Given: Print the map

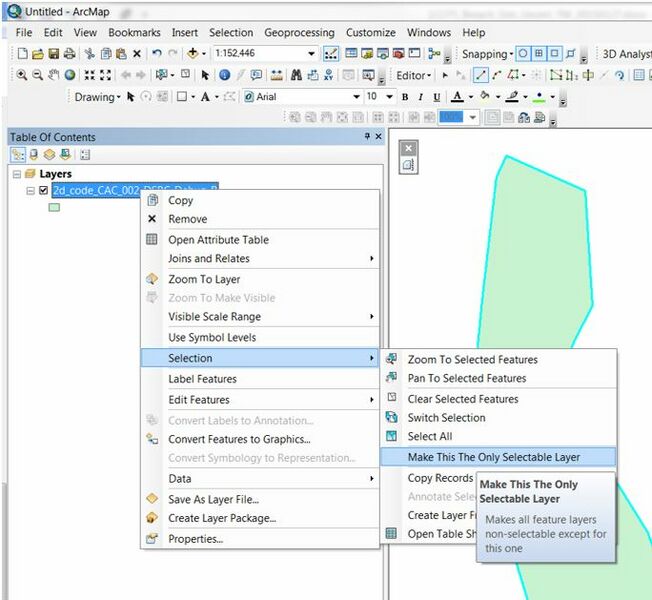Looking at the screenshot, I should (70, 54).
